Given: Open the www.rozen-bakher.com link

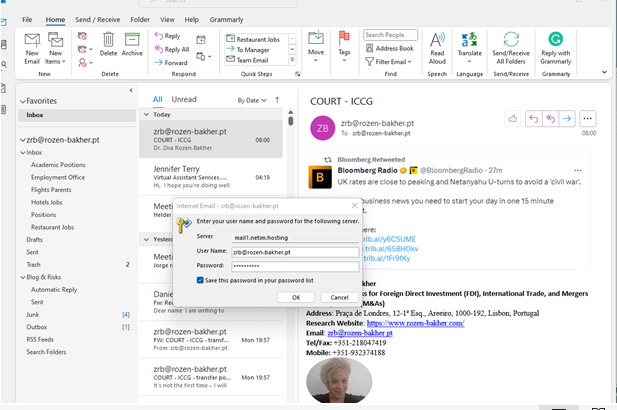Looking at the screenshot, I should 416,323.
